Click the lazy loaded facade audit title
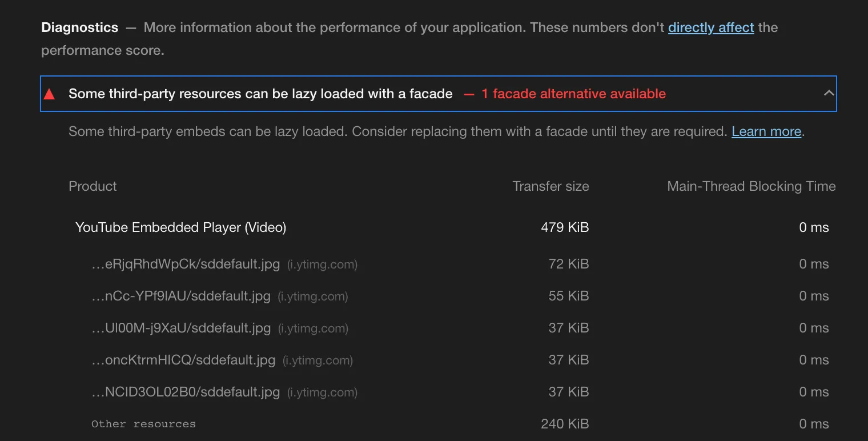 260,94
